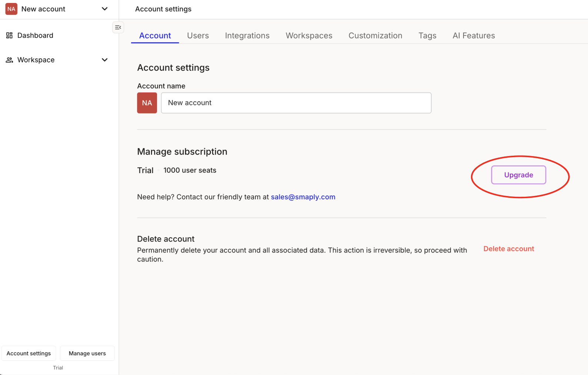Screen dimensions: 588x375
Task: Expand the New account dropdown chevron
Action: tap(105, 9)
